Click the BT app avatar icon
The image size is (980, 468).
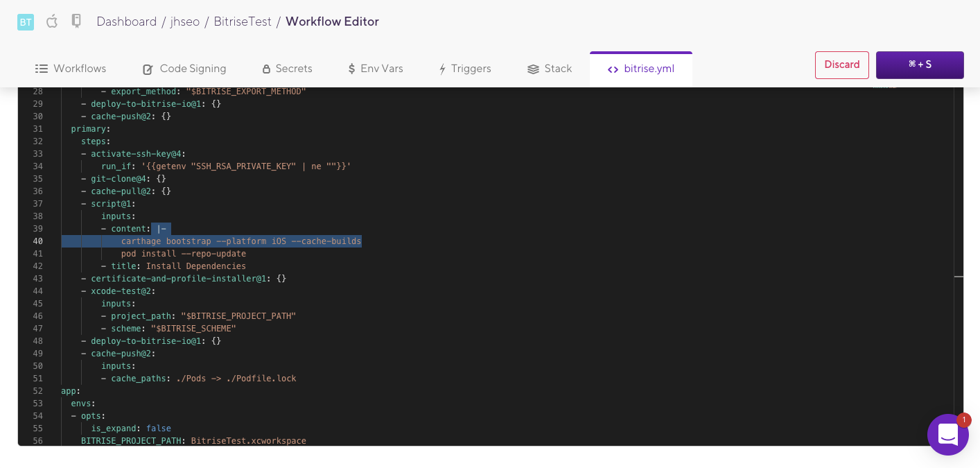[26, 22]
